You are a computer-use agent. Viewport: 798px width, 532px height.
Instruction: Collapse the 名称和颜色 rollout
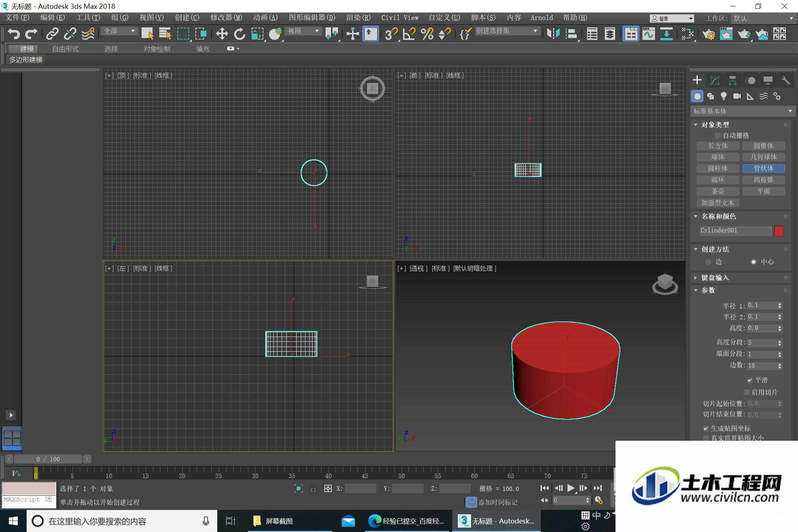coord(696,216)
